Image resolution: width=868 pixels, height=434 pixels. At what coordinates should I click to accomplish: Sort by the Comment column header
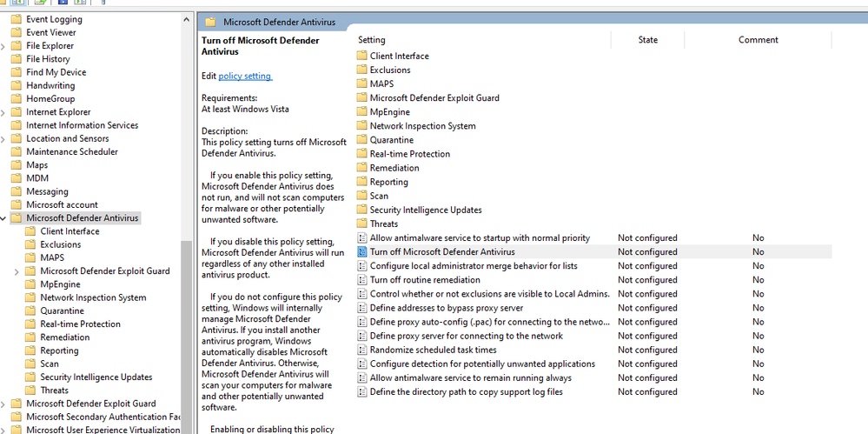pyautogui.click(x=758, y=40)
